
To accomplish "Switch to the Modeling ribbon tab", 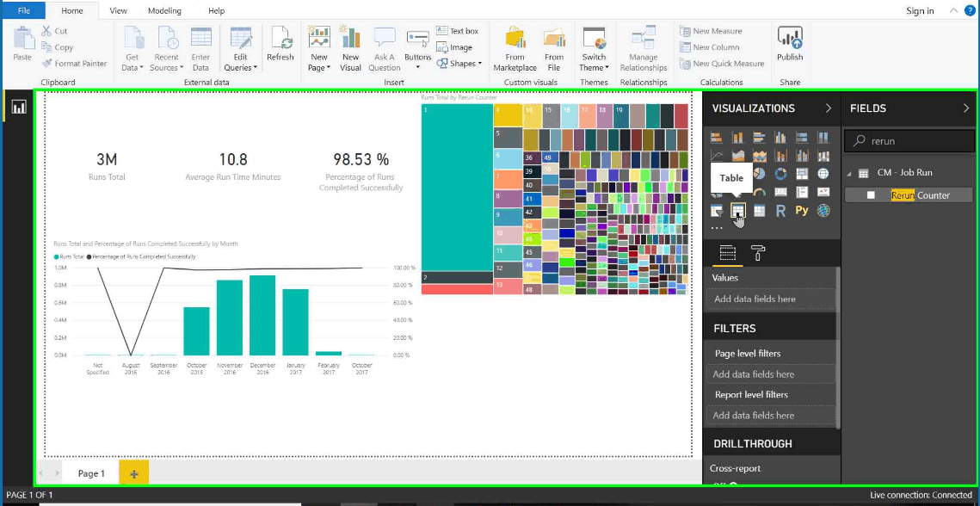I will [163, 11].
